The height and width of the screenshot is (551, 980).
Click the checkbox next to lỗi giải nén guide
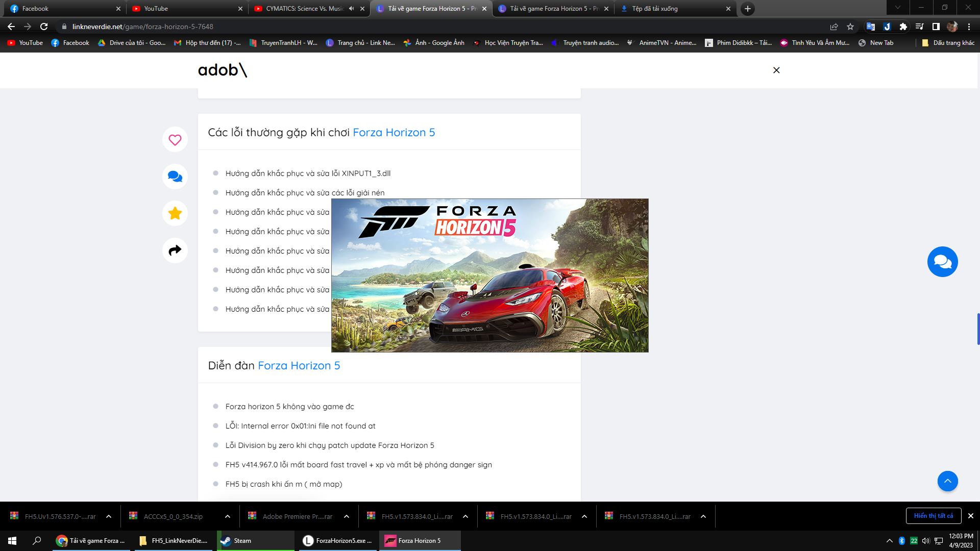217,192
